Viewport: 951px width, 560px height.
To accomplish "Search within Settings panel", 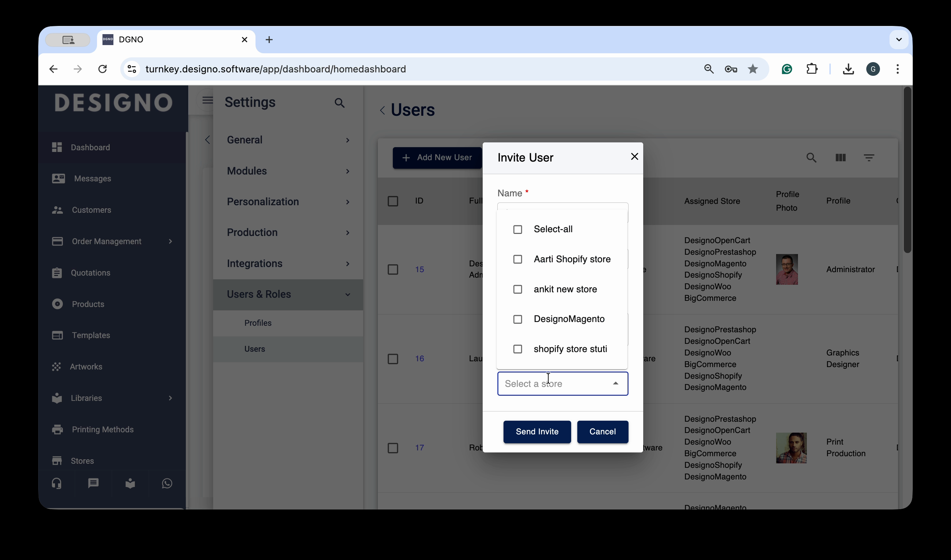I will tap(339, 103).
